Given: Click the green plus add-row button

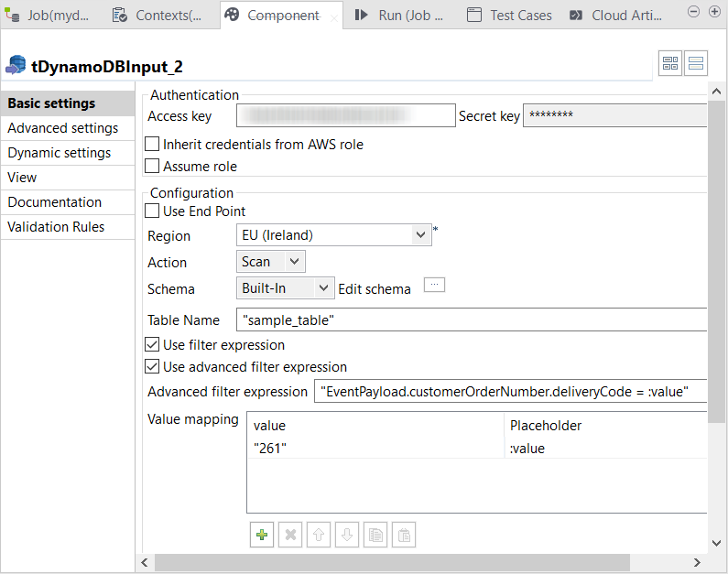Looking at the screenshot, I should tap(262, 535).
